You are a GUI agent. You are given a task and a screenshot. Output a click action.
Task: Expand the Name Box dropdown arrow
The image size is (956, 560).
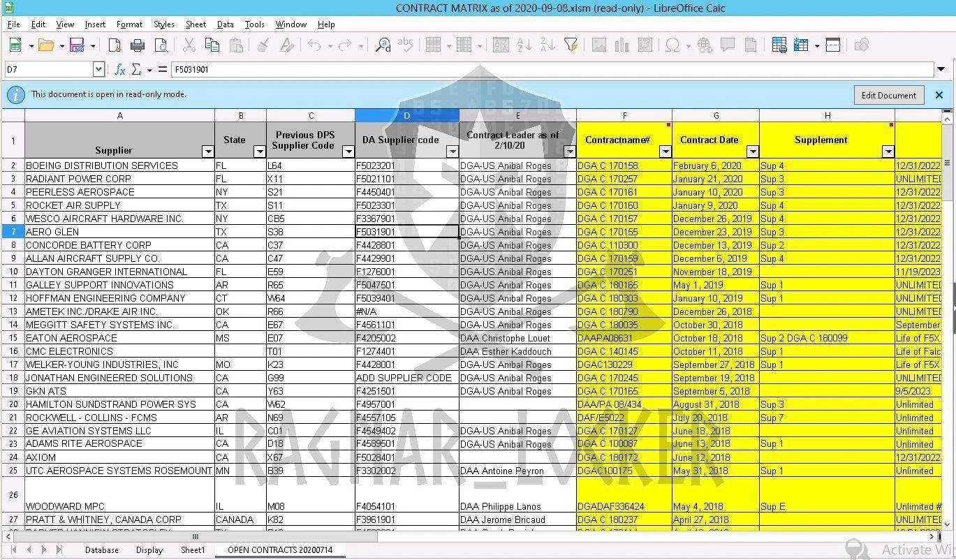98,69
